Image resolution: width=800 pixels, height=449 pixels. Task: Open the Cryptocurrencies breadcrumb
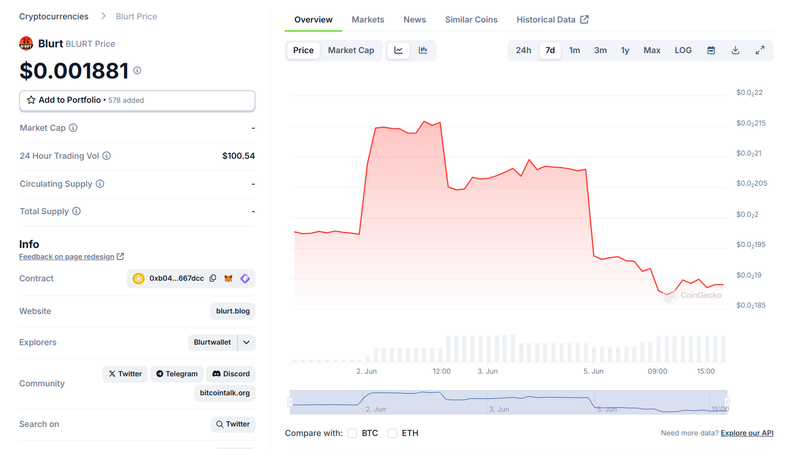click(x=53, y=16)
